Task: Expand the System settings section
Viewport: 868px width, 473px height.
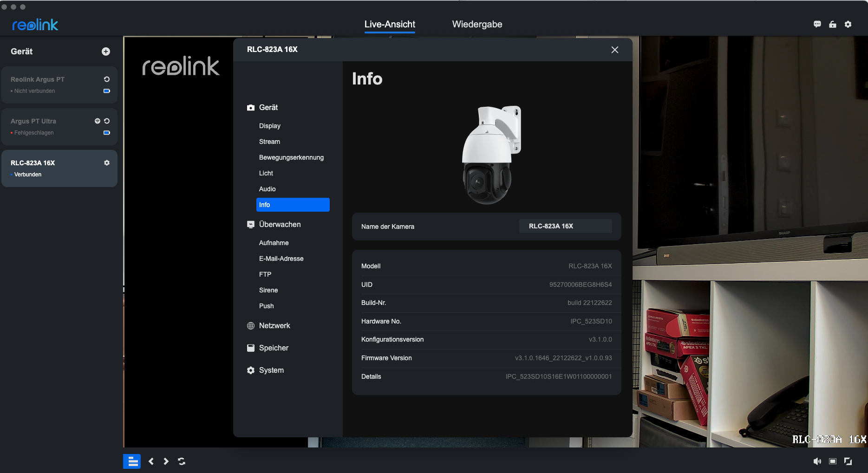Action: (x=271, y=370)
